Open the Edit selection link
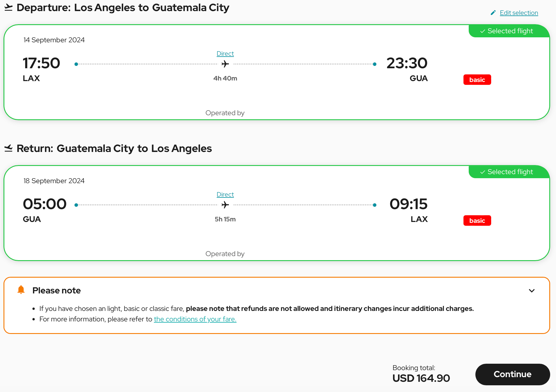 click(x=519, y=13)
